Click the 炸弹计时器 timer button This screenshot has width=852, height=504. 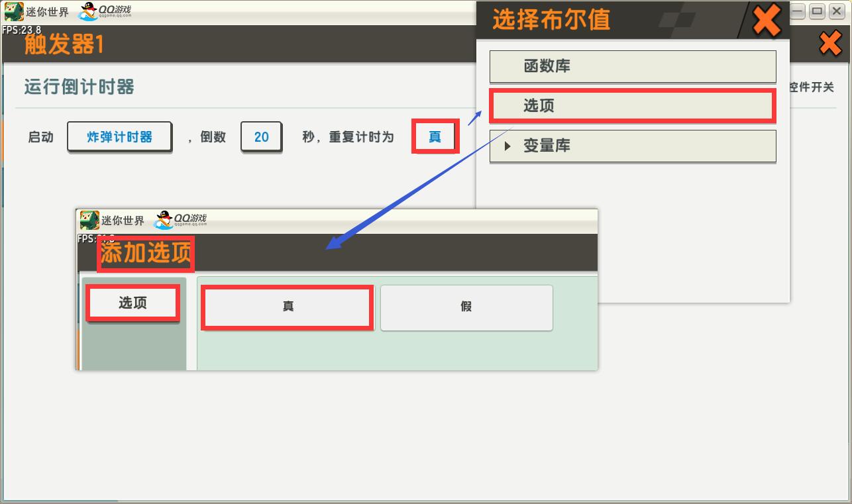point(119,137)
